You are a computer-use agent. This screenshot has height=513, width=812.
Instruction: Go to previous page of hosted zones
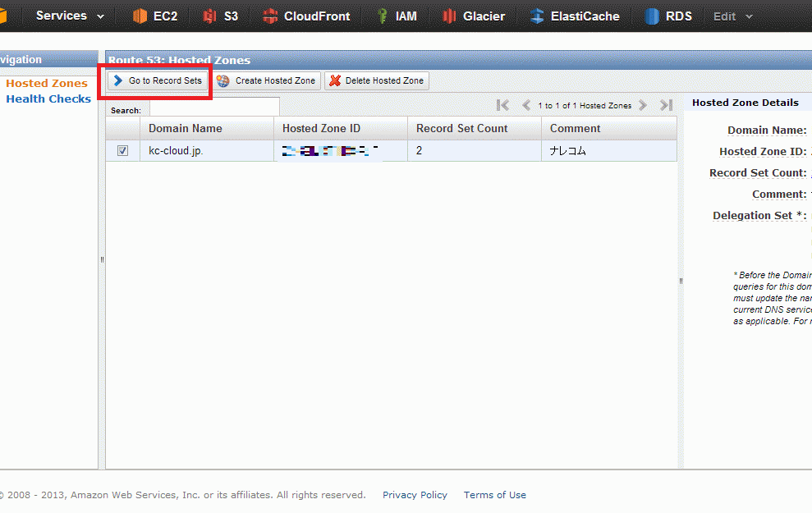526,105
